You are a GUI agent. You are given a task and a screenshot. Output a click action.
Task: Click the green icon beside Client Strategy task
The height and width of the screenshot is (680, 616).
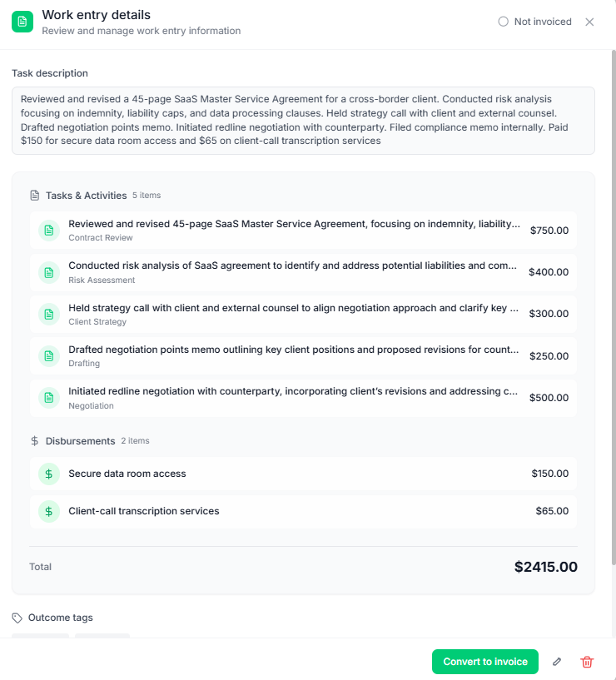tap(48, 314)
